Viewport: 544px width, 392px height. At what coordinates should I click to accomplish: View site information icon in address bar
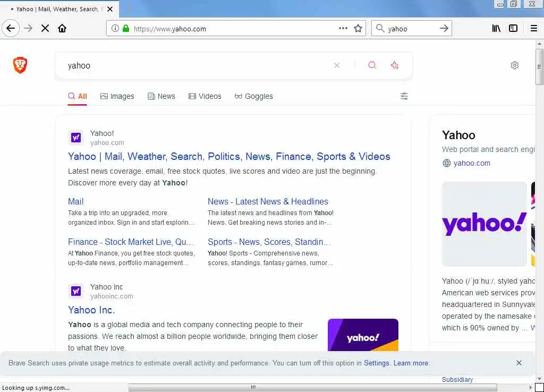[x=115, y=29]
